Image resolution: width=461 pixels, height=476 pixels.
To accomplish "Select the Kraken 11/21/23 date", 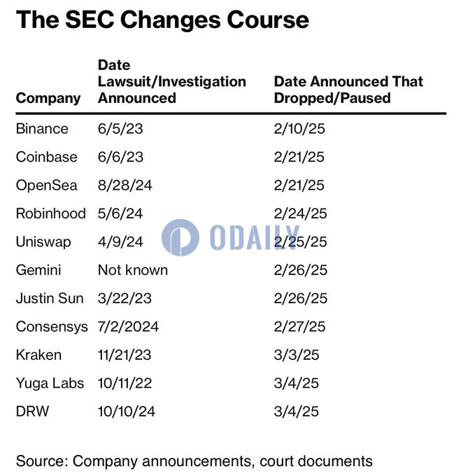I will [125, 355].
